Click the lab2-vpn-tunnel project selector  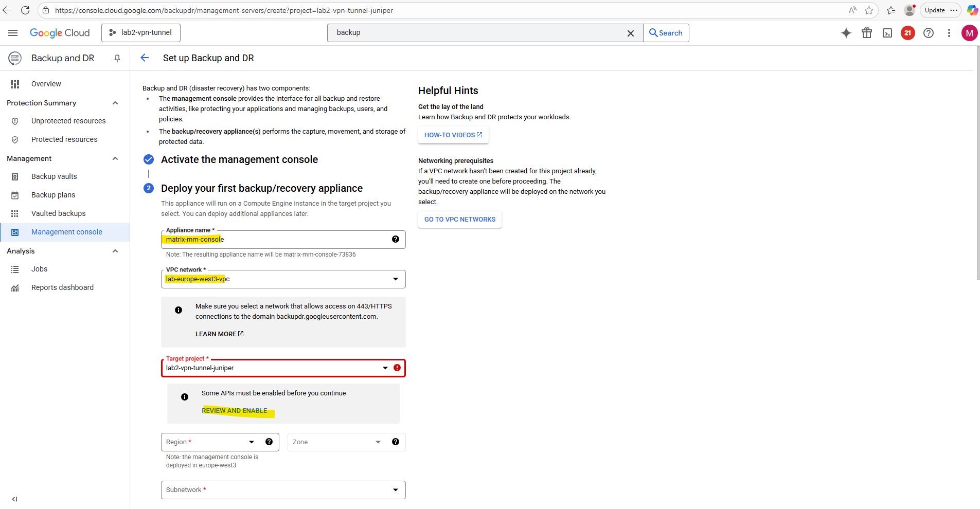point(141,33)
